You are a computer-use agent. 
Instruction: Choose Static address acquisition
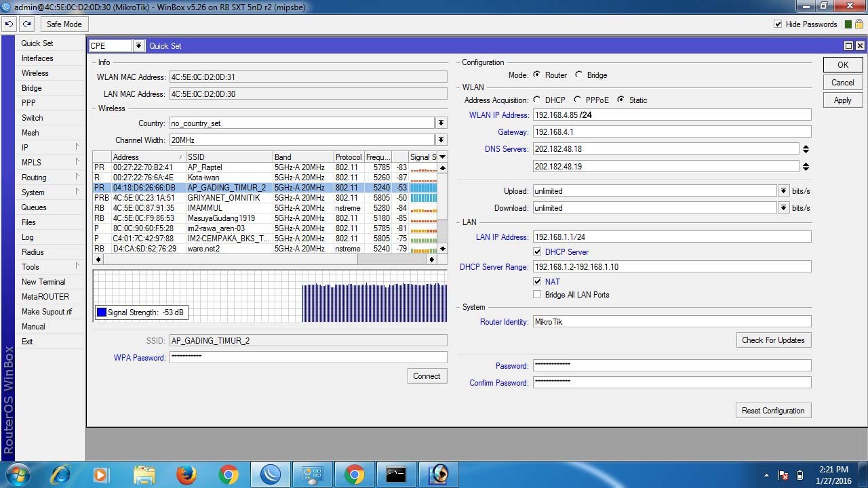click(x=620, y=100)
